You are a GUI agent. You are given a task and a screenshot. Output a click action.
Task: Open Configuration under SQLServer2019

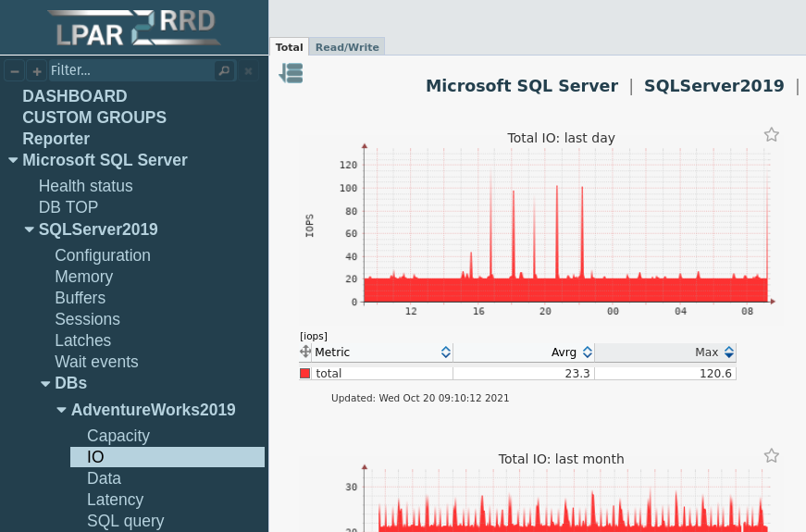point(103,255)
